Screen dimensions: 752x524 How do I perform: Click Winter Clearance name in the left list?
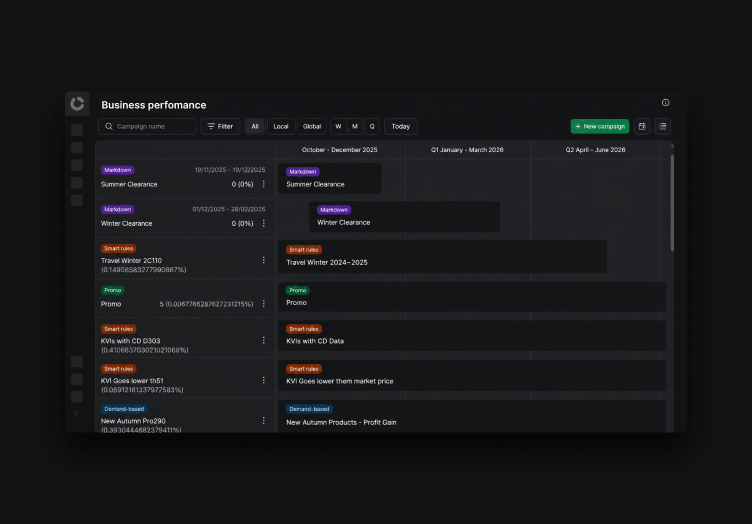pyautogui.click(x=126, y=224)
